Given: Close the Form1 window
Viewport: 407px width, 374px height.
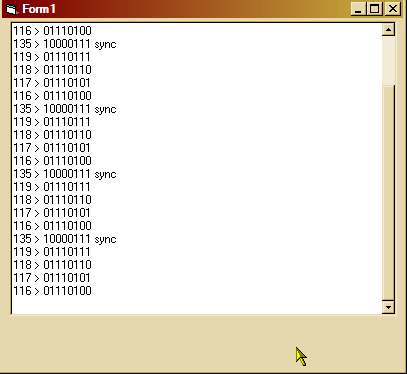Looking at the screenshot, I should (393, 9).
